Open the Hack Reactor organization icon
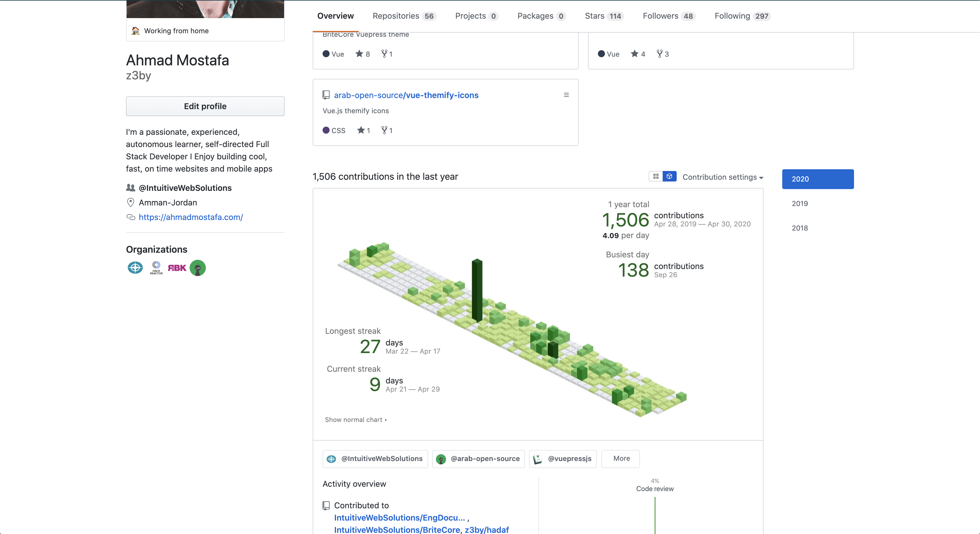This screenshot has height=534, width=980. click(156, 268)
